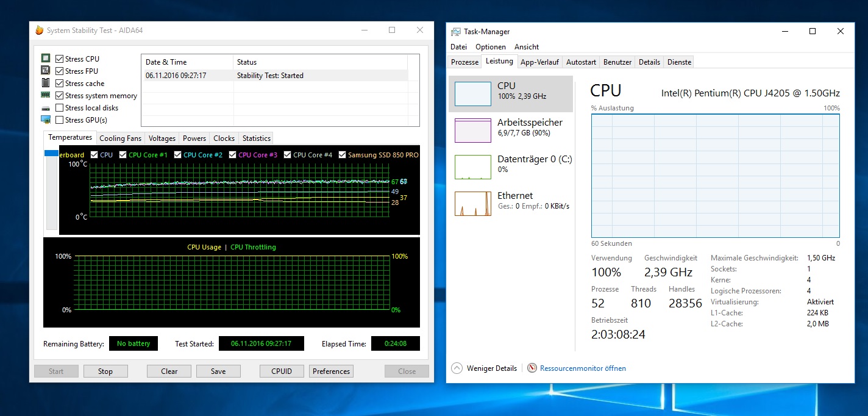Click the memory module icon beside Stress system memory
The image size is (868, 416).
(x=46, y=95)
